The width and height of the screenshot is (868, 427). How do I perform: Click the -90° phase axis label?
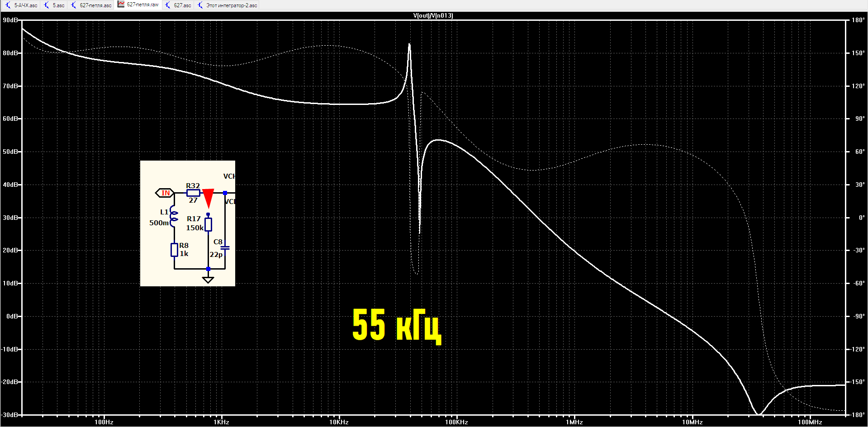tap(859, 316)
